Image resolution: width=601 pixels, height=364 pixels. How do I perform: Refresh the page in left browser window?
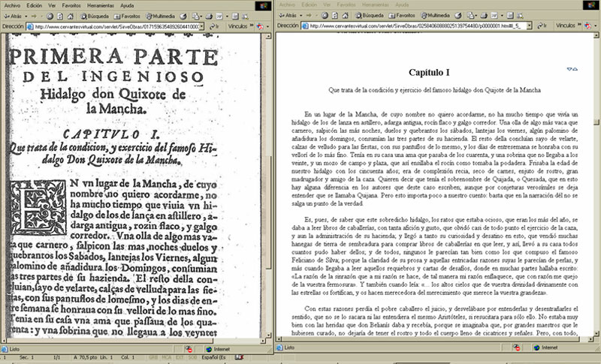pos(60,17)
